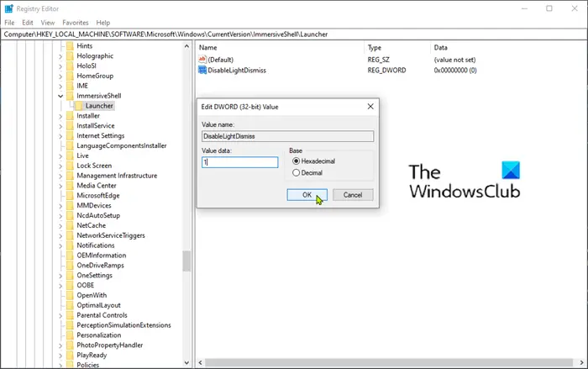This screenshot has height=369, width=588.
Task: Open the File menu
Action: (9, 23)
